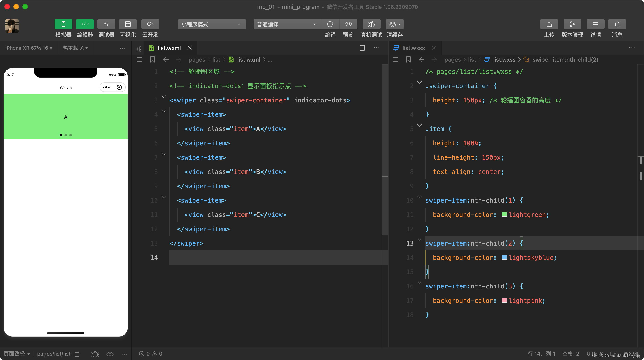Click the 行 14, 列 1 cursor position
Image resolution: width=644 pixels, height=360 pixels.
541,354
